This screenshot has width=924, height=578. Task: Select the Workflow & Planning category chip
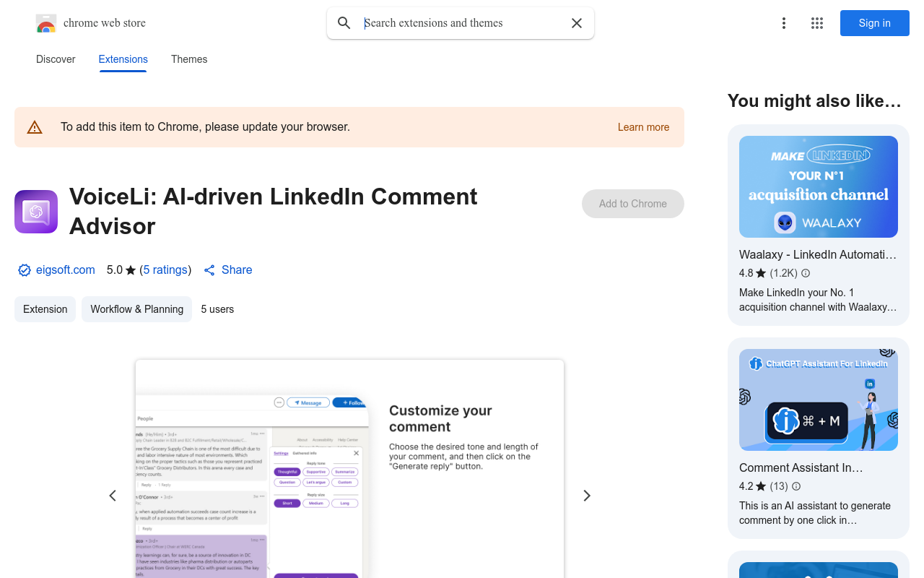tap(136, 309)
